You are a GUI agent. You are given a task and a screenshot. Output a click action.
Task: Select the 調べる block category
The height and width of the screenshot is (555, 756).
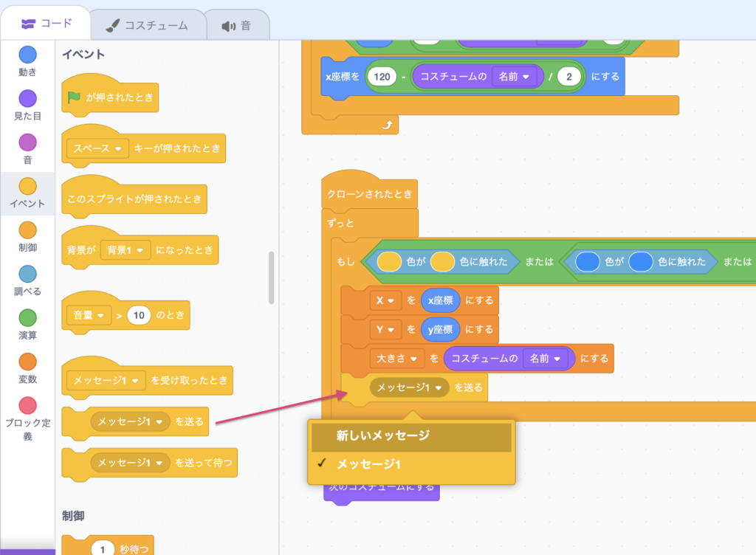[27, 280]
